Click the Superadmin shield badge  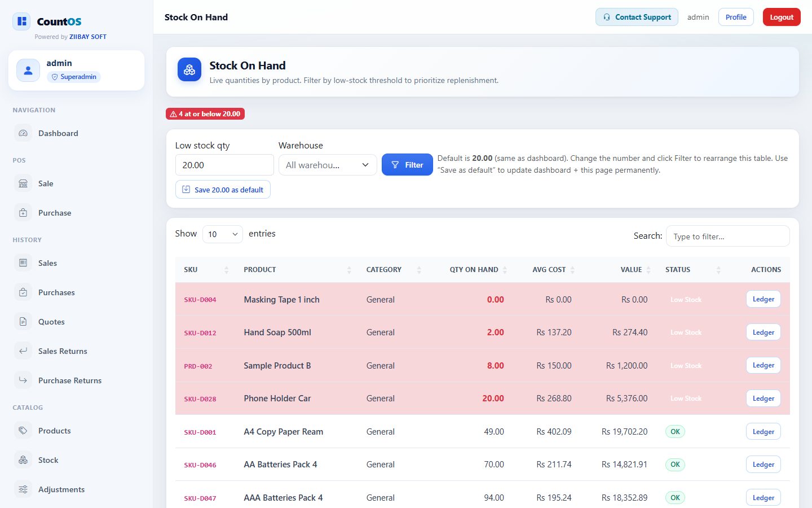74,77
